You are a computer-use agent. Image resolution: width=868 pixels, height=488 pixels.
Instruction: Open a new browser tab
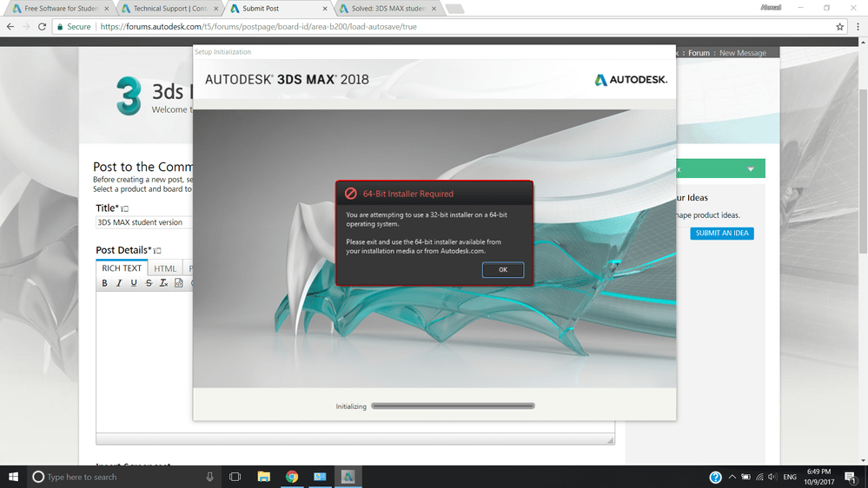pos(454,9)
